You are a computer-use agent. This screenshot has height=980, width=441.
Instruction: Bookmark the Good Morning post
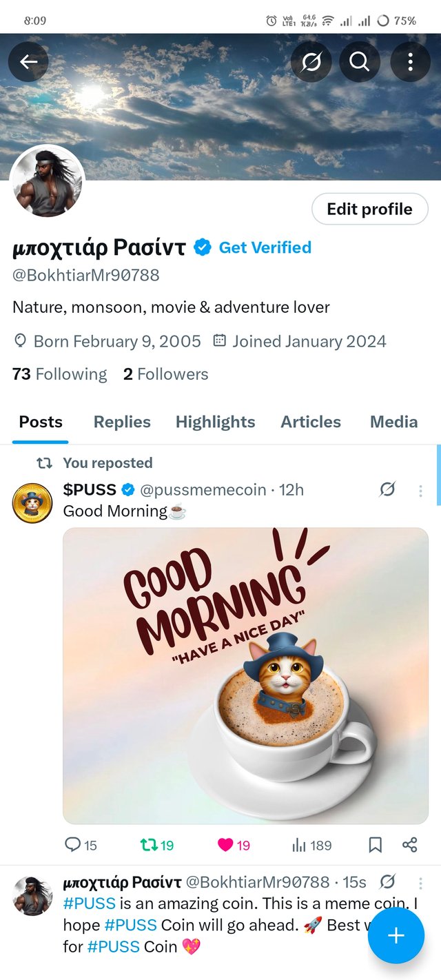(x=375, y=845)
